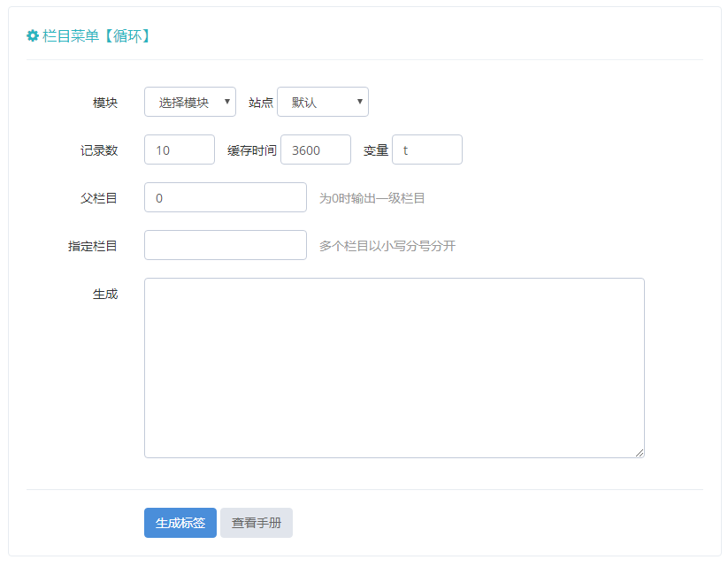Click the 生成 label beside the textarea

pos(105,294)
